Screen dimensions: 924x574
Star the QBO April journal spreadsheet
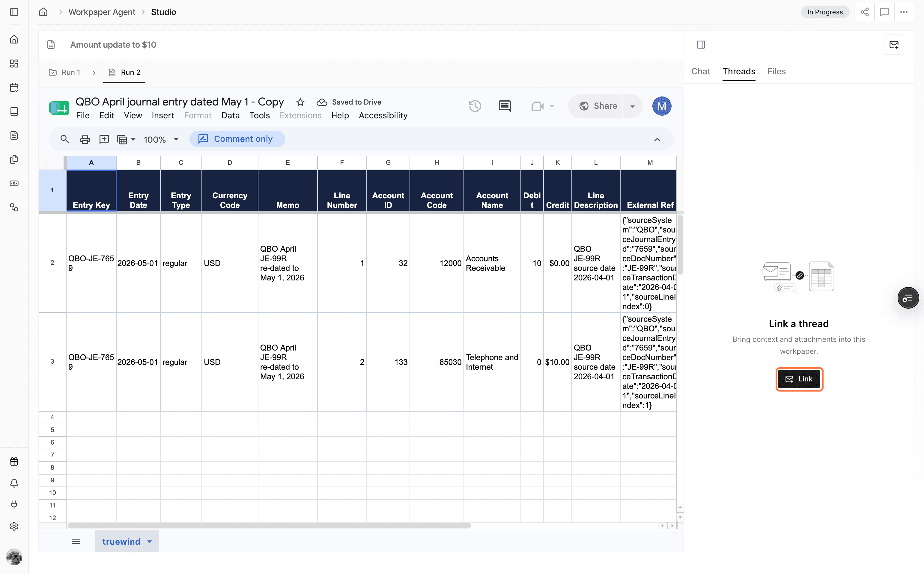pyautogui.click(x=300, y=102)
